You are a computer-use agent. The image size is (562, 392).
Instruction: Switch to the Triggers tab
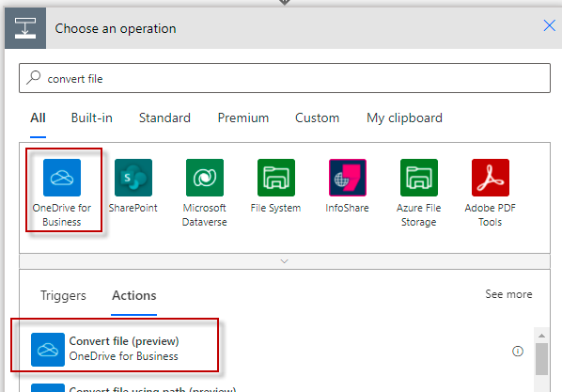(x=63, y=295)
